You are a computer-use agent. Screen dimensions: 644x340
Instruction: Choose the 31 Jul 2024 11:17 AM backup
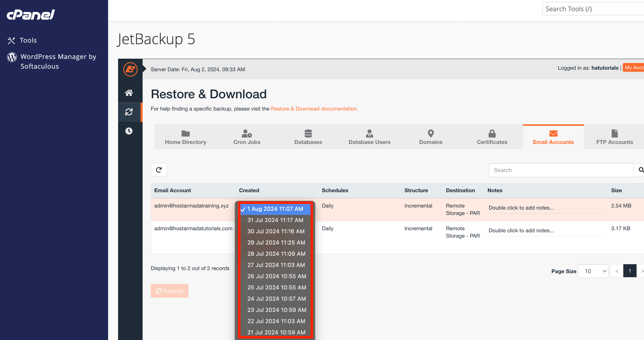(275, 220)
